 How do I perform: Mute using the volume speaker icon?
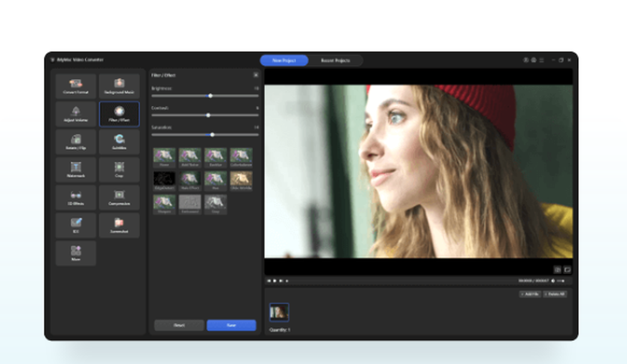553,281
